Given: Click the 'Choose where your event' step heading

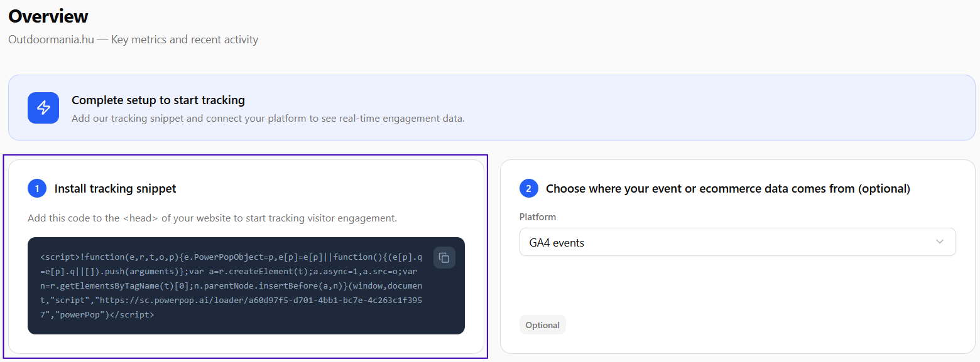Looking at the screenshot, I should [728, 188].
